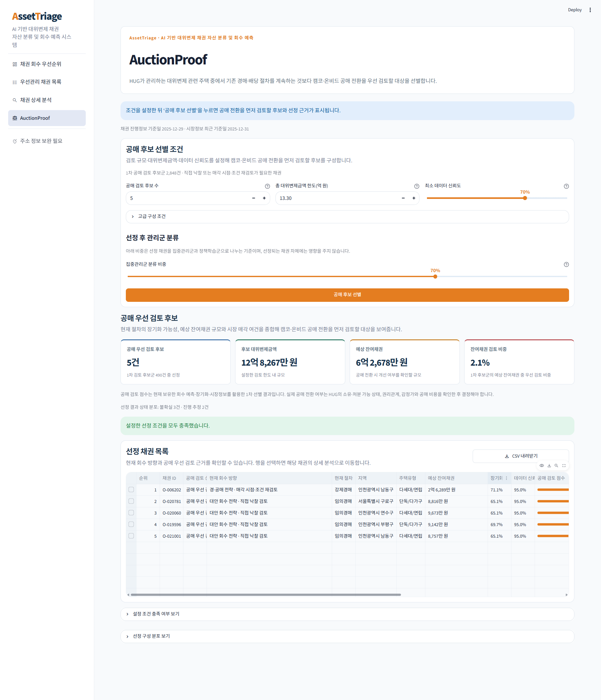Show help for 총 대위변제금액 한도
Screen dimensions: 601x700
tap(417, 186)
